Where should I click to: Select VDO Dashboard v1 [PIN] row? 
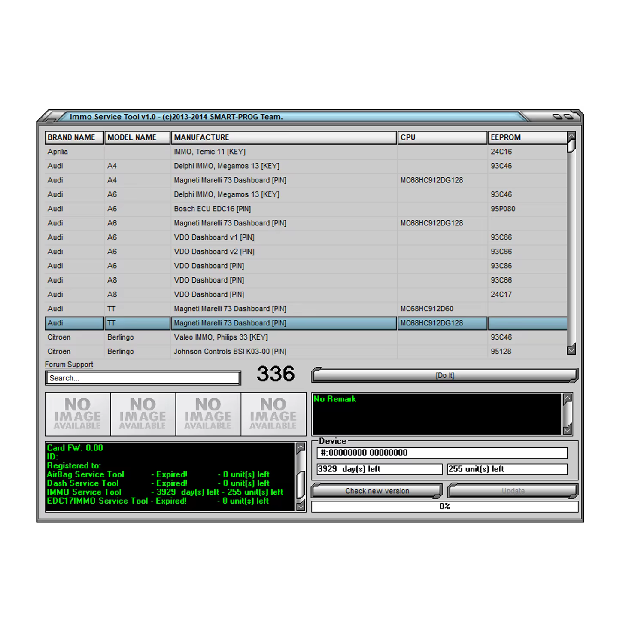306,237
